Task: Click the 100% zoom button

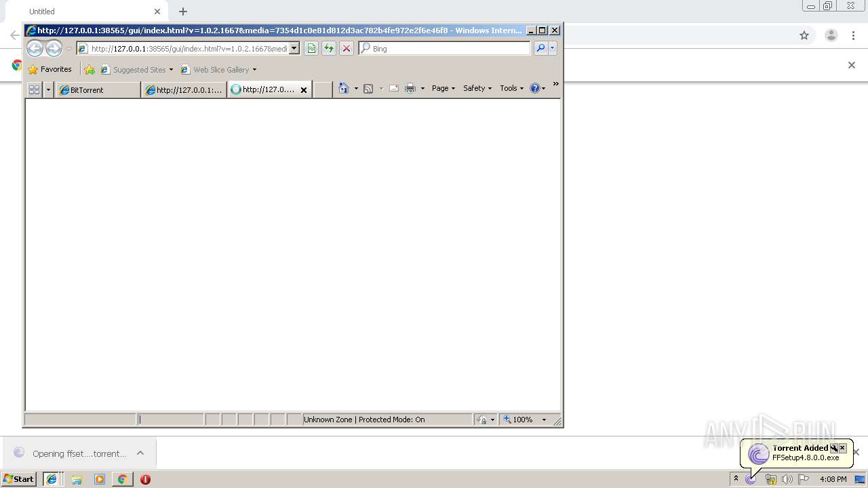Action: (x=519, y=420)
